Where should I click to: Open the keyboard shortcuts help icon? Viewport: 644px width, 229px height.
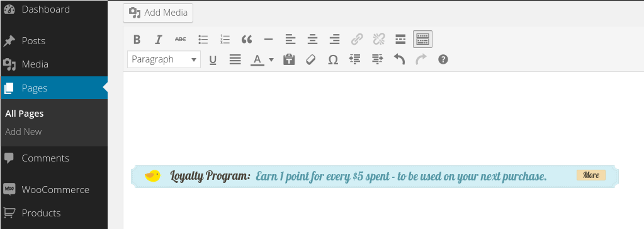tap(443, 60)
